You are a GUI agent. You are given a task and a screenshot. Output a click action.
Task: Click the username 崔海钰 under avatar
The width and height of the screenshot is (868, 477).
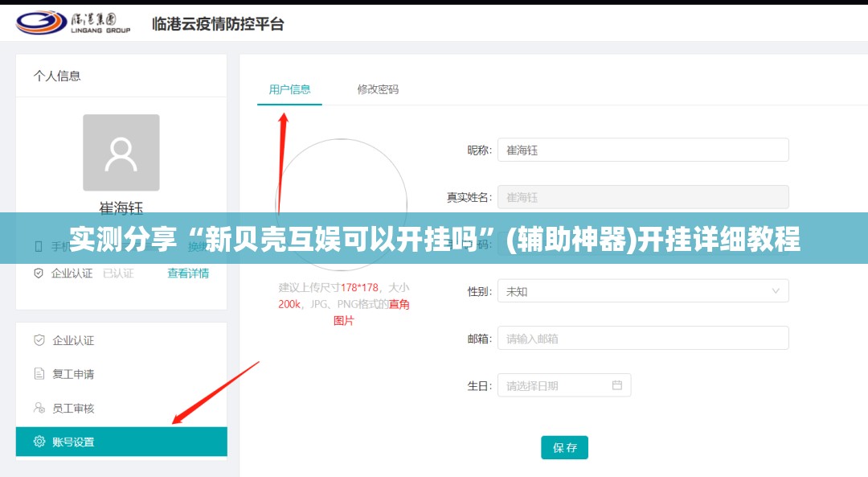click(x=121, y=208)
